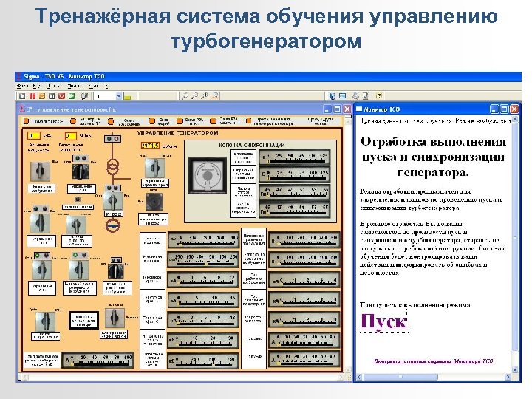Turn the ВУ ВВ 2Г breaker switch

tap(113, 201)
